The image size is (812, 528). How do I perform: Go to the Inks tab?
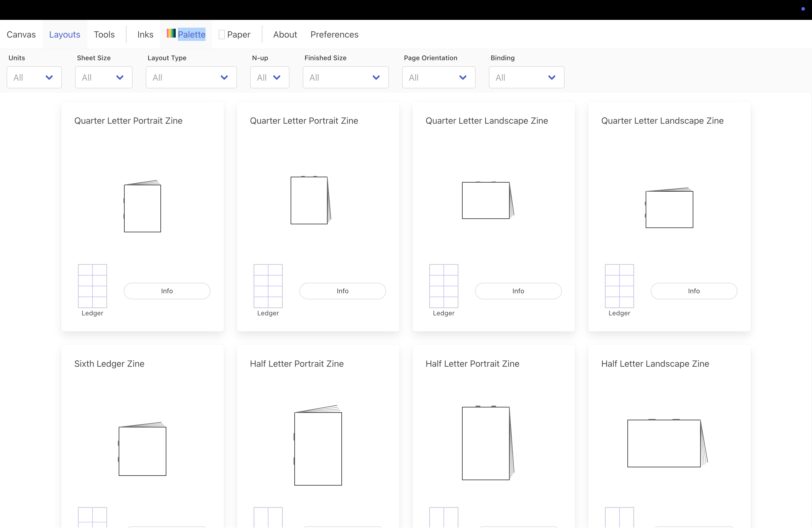point(145,35)
